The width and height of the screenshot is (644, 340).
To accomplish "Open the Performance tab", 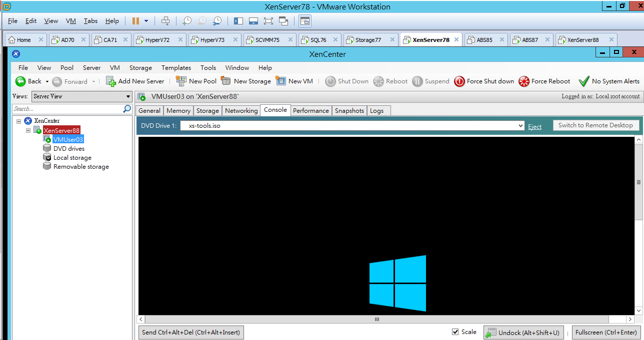I will 311,111.
